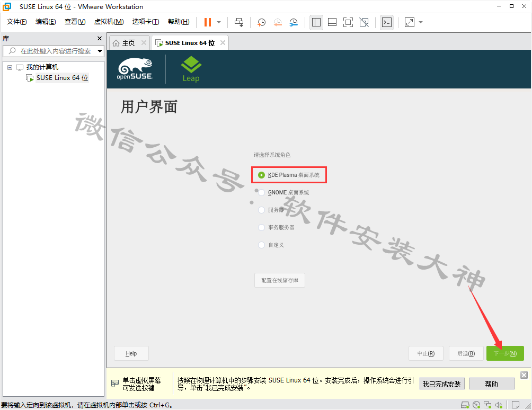532x410 pixels.
Task: Send Ctrl+Alt+Del to the virtual machine
Action: 239,22
